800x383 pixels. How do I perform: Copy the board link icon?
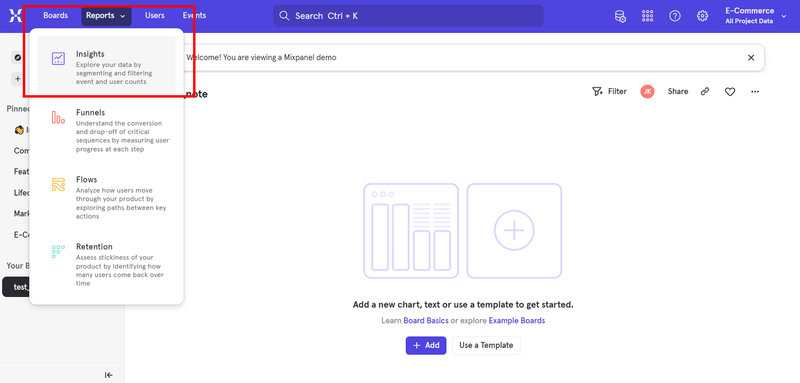coord(705,91)
